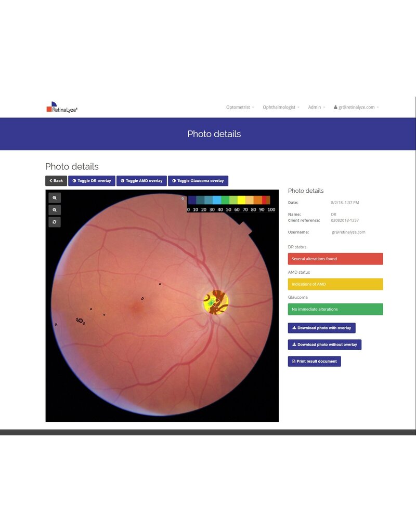Screen dimensions: 416x532
Task: Click the reset view icon below the magnifiers
Action: [54, 222]
